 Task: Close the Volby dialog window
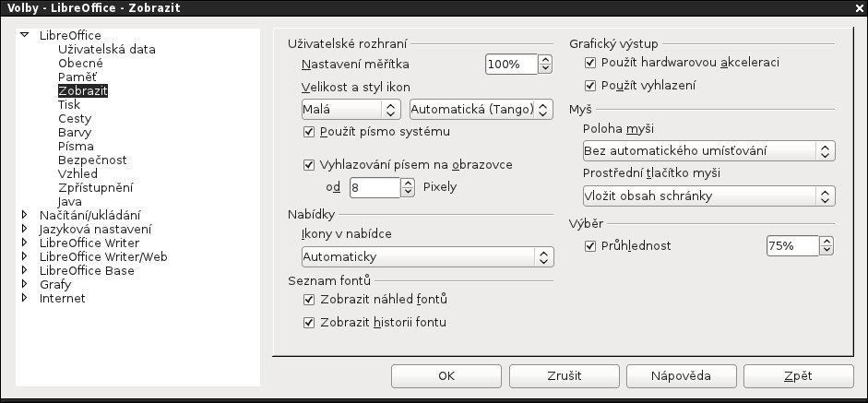[860, 7]
